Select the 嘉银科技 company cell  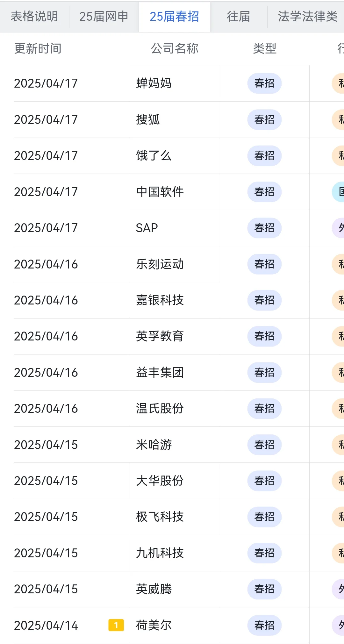click(x=174, y=300)
